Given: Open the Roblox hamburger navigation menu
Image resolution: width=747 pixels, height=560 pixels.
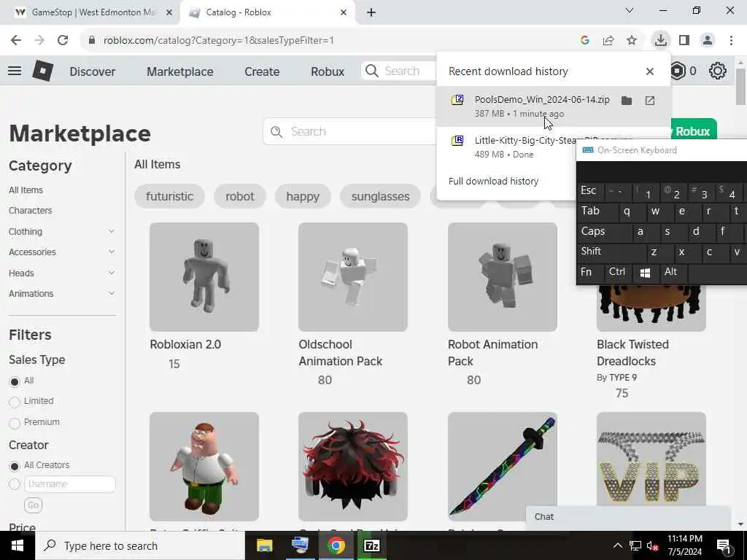Looking at the screenshot, I should [15, 71].
